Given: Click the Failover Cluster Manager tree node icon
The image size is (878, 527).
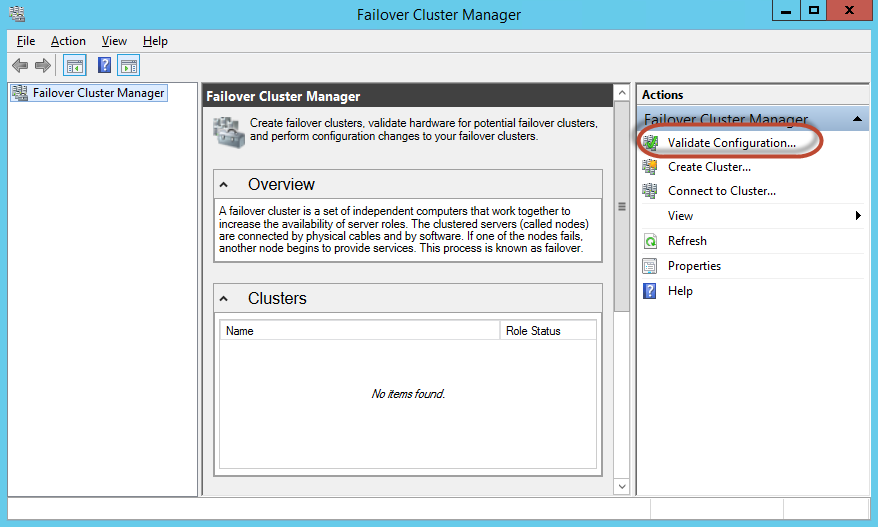Looking at the screenshot, I should (x=20, y=93).
